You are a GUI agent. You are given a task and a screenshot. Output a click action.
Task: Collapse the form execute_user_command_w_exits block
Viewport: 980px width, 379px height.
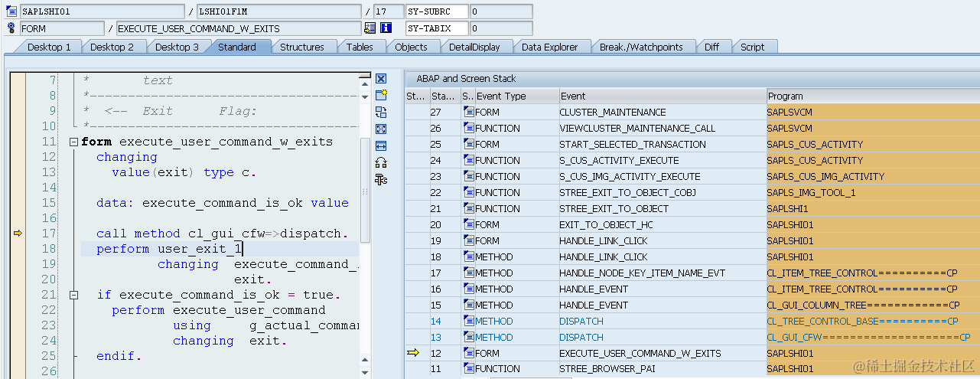tap(73, 142)
